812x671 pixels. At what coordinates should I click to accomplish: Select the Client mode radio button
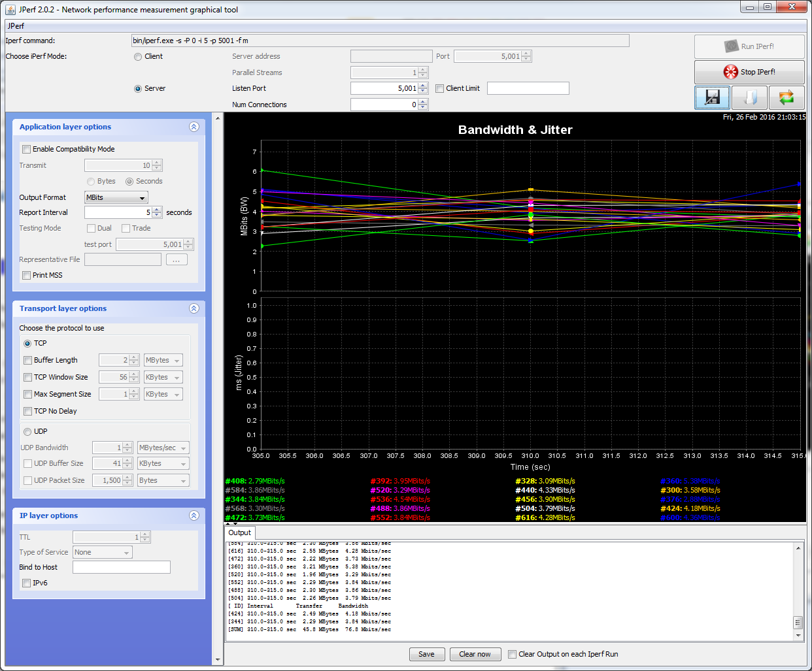click(x=138, y=57)
